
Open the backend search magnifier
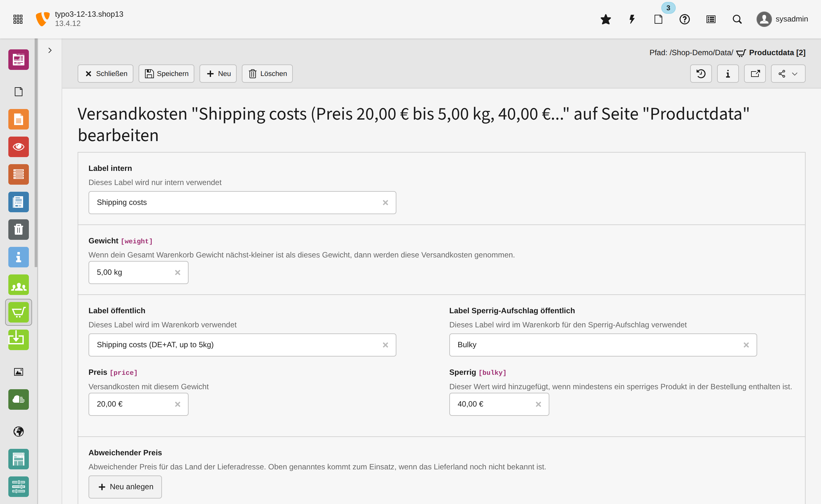tap(737, 19)
